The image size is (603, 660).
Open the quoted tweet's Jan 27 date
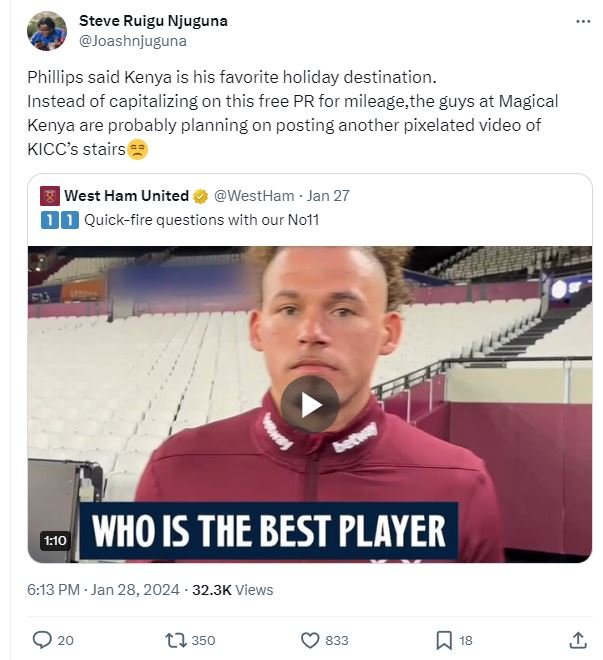point(328,196)
